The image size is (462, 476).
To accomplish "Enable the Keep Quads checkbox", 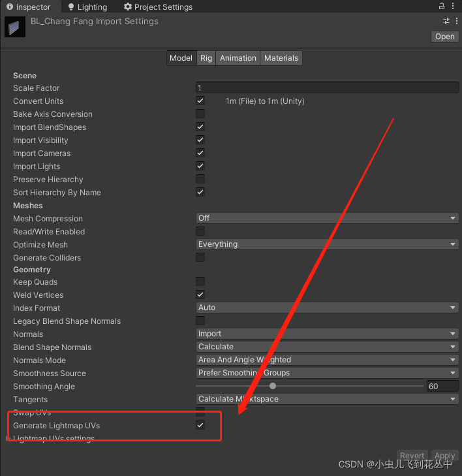I will (x=200, y=281).
